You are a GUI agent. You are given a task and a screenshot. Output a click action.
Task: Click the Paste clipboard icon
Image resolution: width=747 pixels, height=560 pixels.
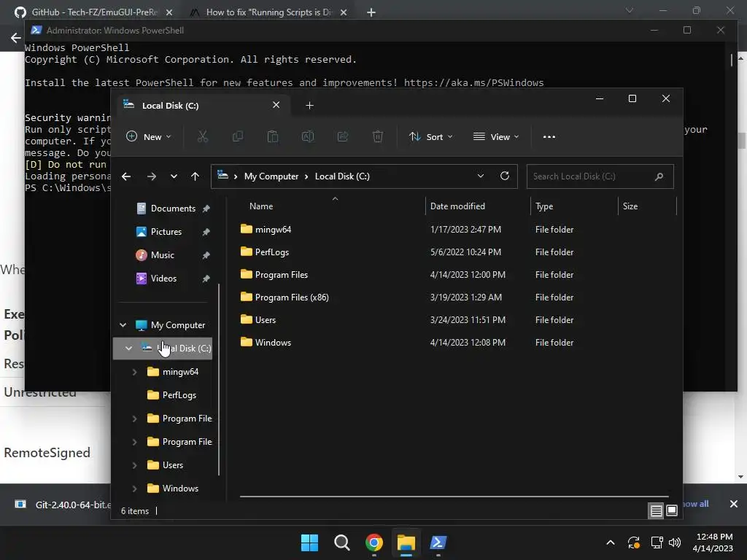pos(273,136)
